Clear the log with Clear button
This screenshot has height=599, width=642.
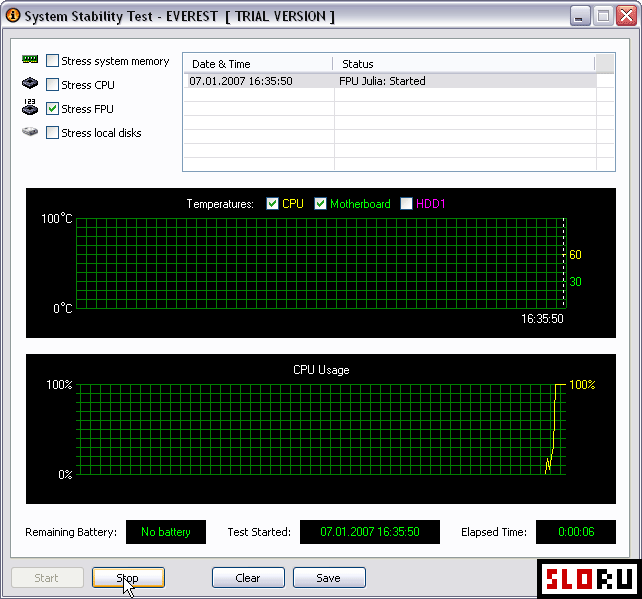248,578
